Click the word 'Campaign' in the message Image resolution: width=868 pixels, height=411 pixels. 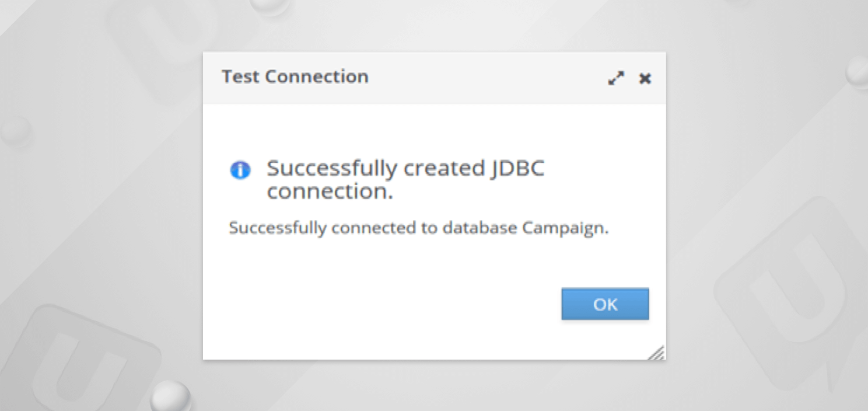pyautogui.click(x=565, y=228)
